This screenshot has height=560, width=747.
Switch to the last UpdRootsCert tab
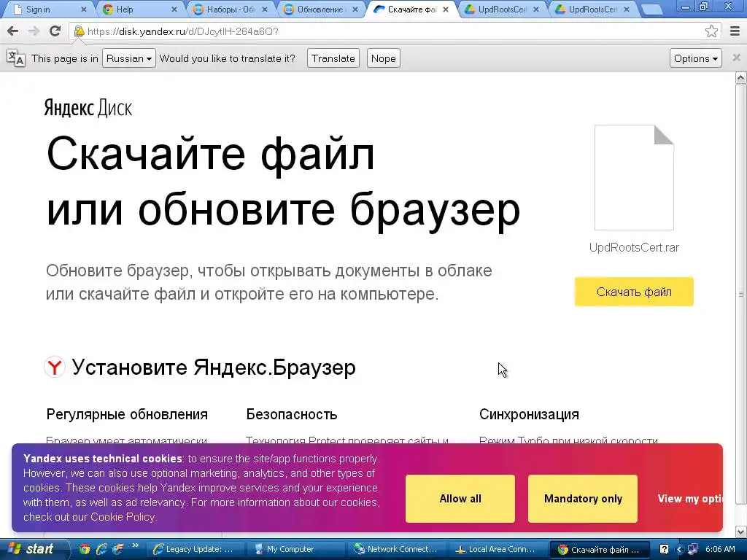(592, 9)
